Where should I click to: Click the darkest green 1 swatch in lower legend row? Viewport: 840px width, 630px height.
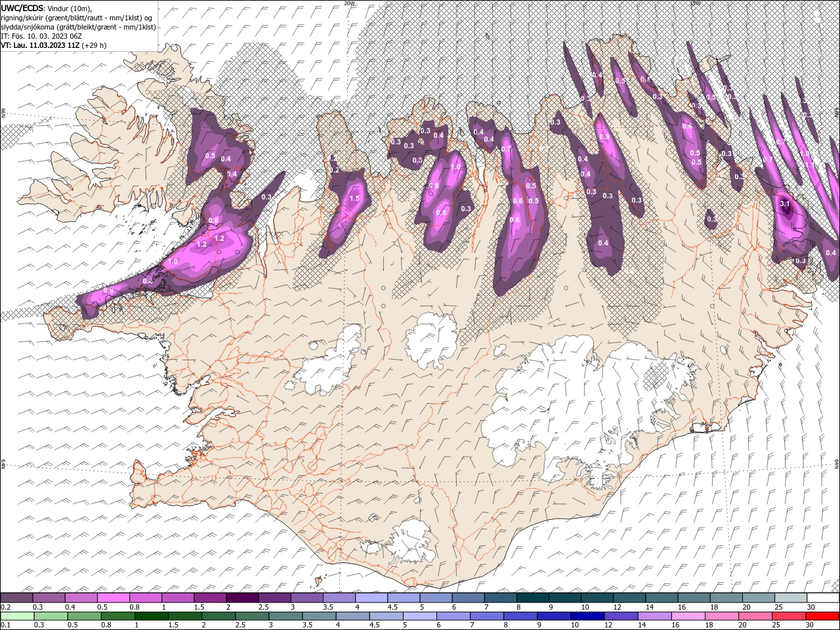[x=151, y=616]
